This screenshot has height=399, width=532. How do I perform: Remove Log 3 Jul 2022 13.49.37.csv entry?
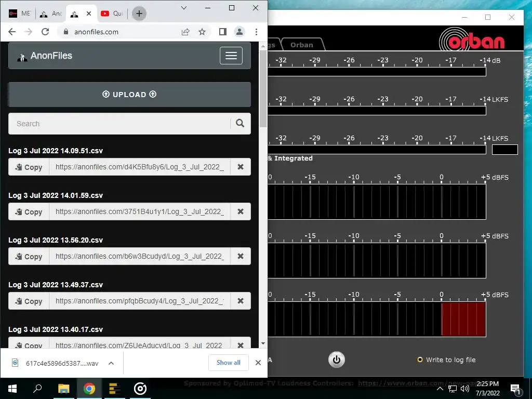(x=241, y=301)
